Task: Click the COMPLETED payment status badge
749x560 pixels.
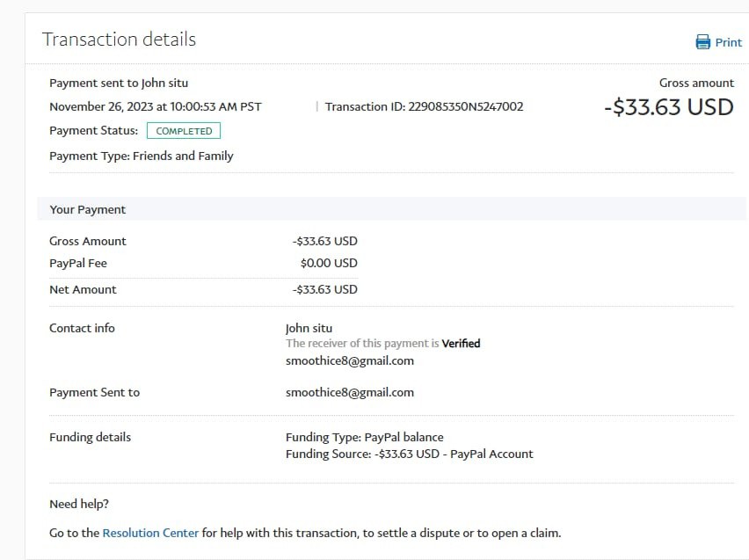Action: [x=184, y=131]
